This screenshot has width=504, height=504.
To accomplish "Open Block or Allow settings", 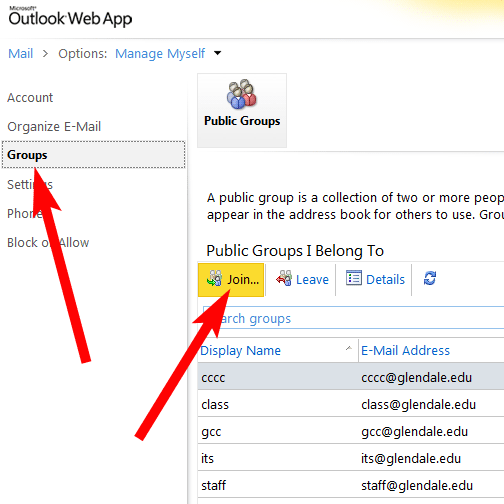I will coord(48,243).
